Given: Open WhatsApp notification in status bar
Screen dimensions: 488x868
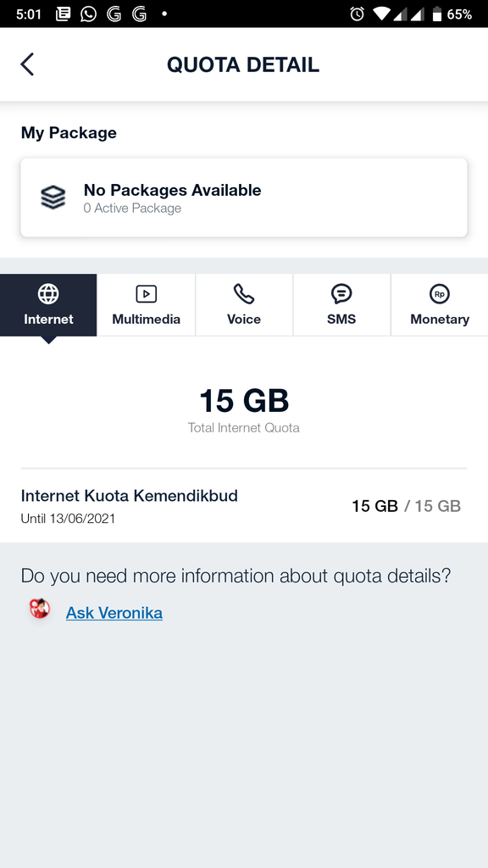Looking at the screenshot, I should coord(88,14).
